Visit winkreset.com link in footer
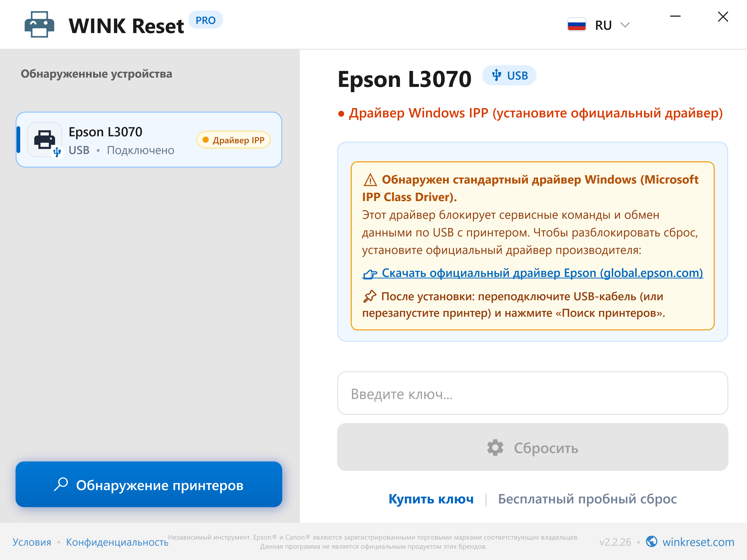 click(698, 542)
